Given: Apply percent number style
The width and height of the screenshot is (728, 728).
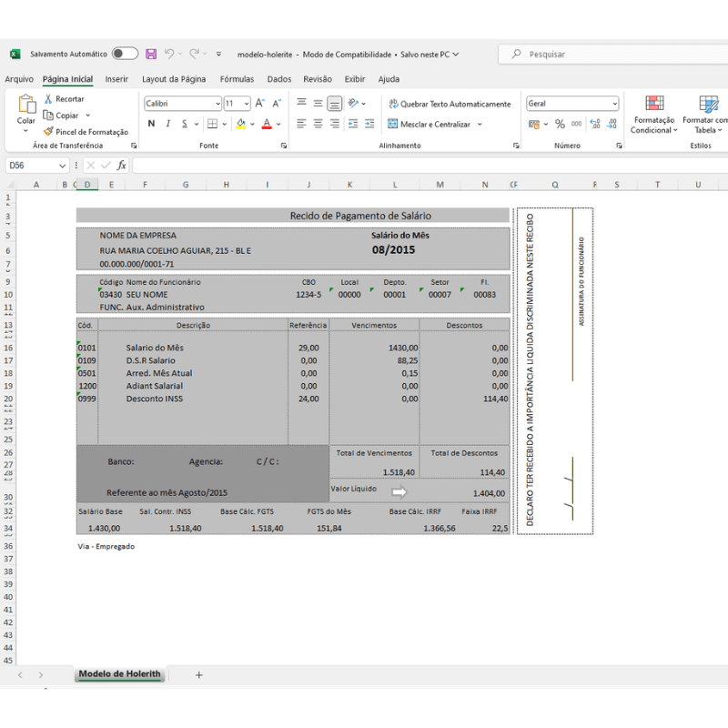Looking at the screenshot, I should (561, 123).
